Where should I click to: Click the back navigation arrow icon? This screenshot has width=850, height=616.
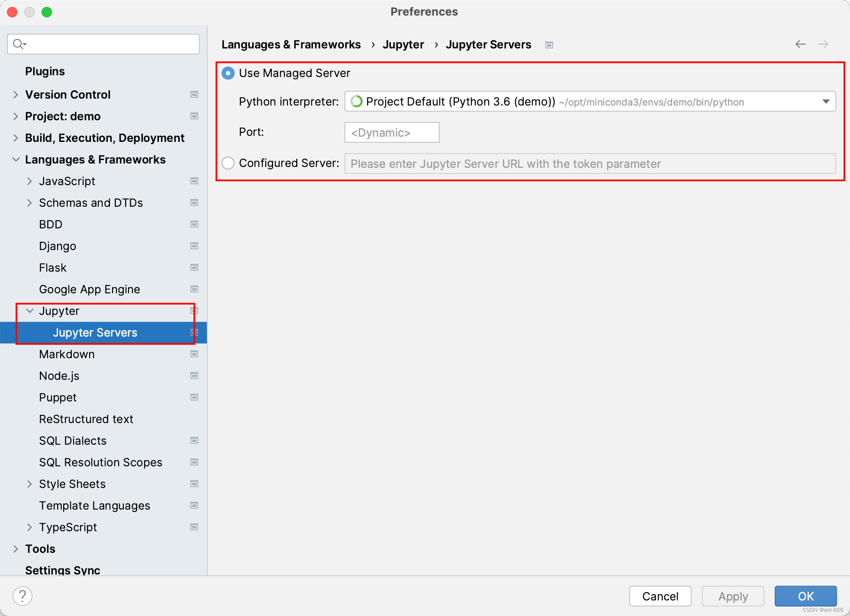pyautogui.click(x=800, y=44)
